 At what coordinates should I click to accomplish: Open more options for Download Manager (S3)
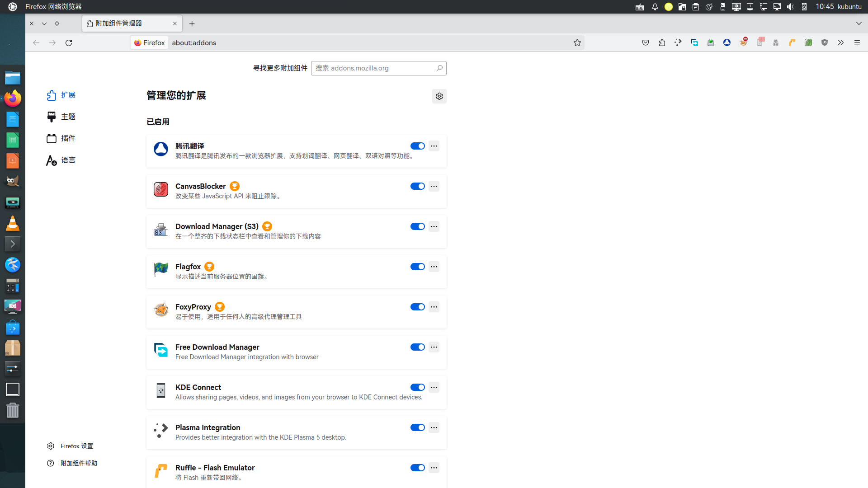click(434, 226)
